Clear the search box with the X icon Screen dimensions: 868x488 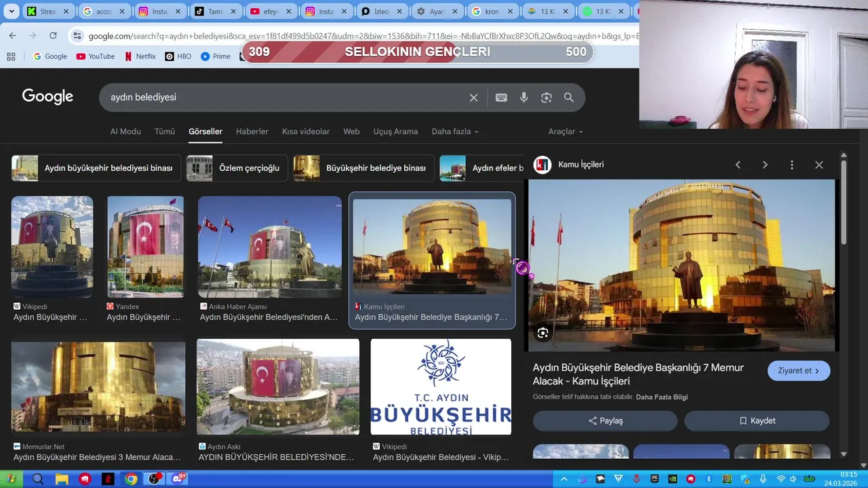(473, 98)
